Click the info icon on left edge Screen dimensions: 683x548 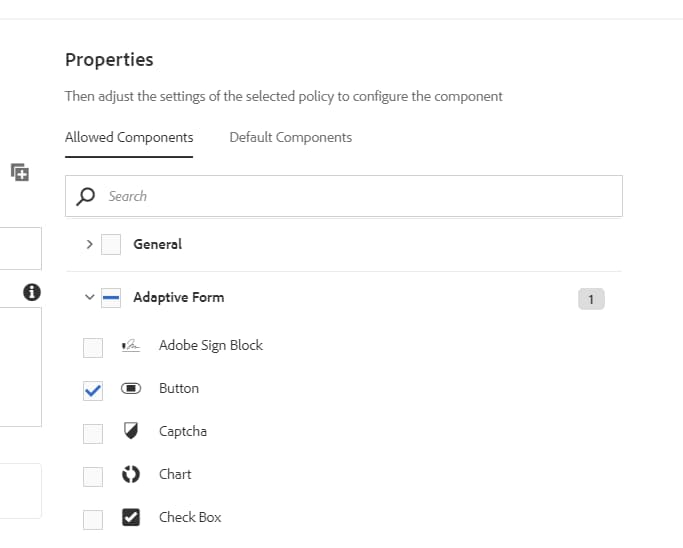[32, 292]
